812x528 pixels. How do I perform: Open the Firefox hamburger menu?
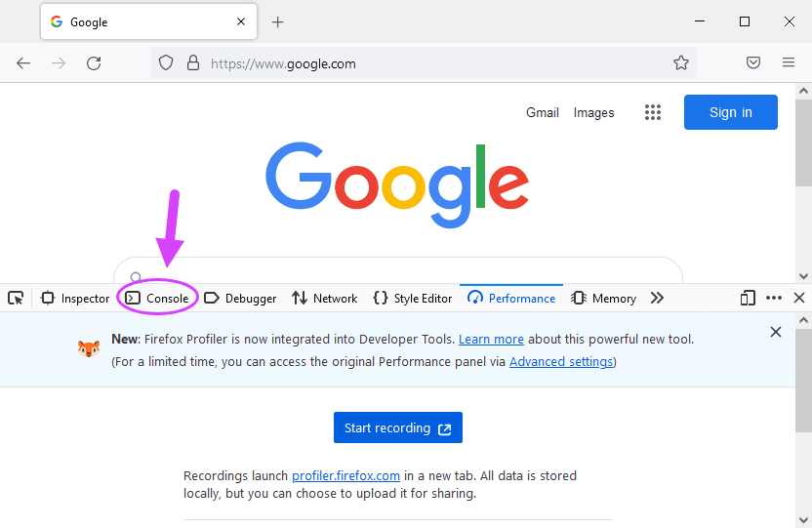pos(789,62)
